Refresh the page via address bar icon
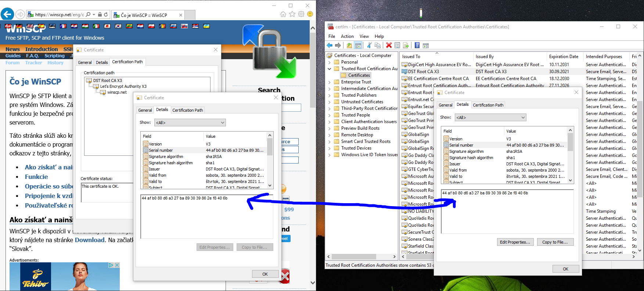This screenshot has height=291, width=644. click(x=106, y=15)
